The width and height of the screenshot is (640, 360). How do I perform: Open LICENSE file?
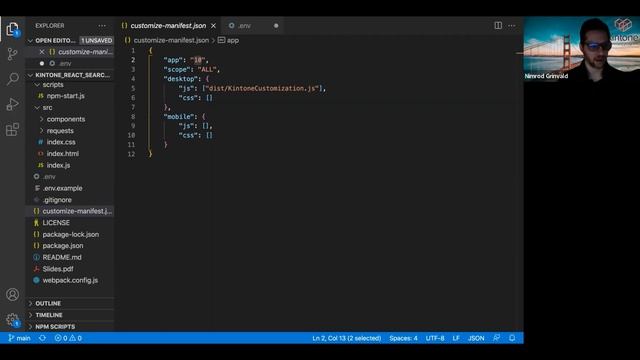pyautogui.click(x=56, y=223)
